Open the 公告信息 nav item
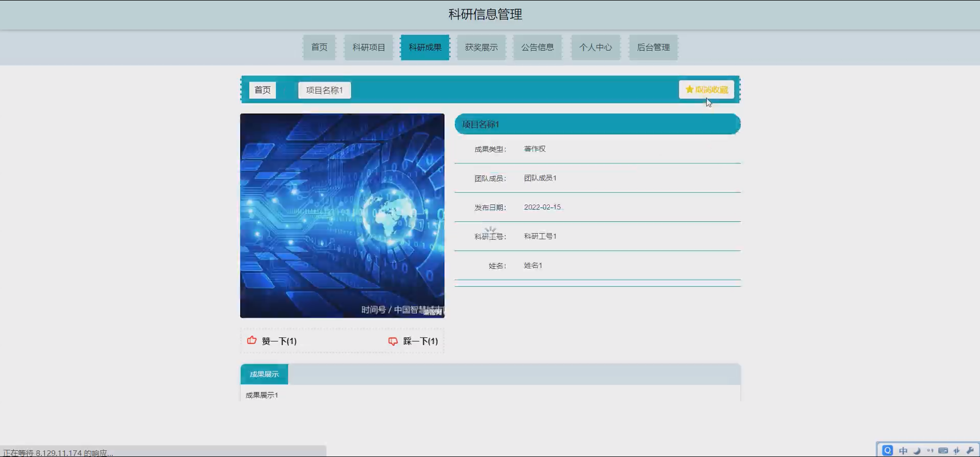 coord(538,47)
